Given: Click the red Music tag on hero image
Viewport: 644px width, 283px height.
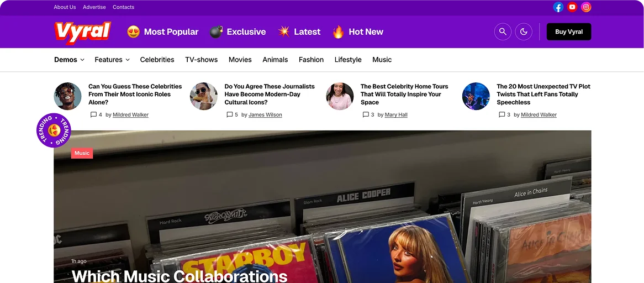Looking at the screenshot, I should pos(82,153).
